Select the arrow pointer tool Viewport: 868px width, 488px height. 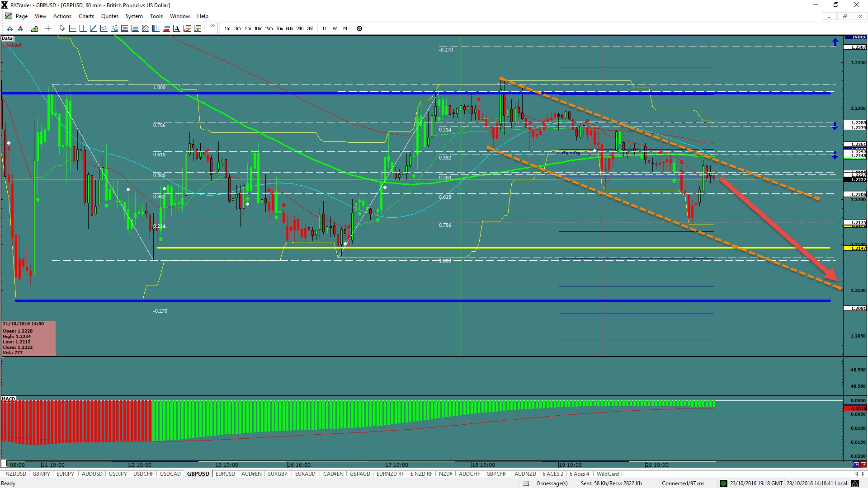pos(62,28)
